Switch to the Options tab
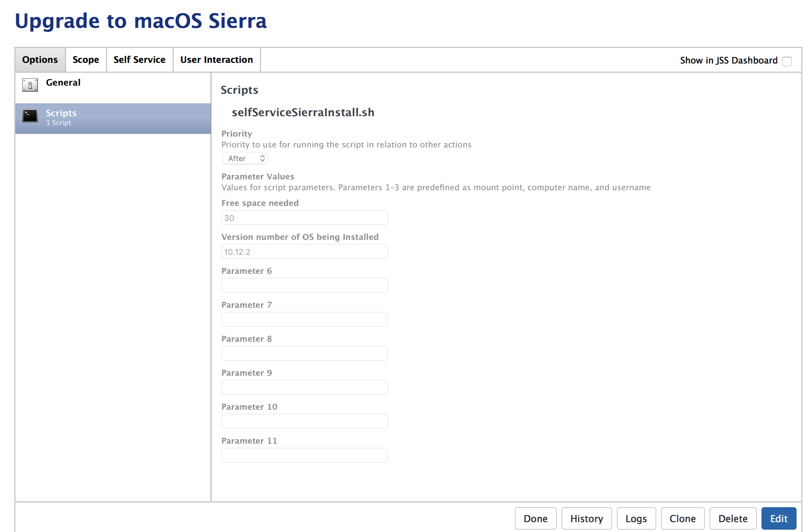The image size is (812, 532). tap(40, 60)
